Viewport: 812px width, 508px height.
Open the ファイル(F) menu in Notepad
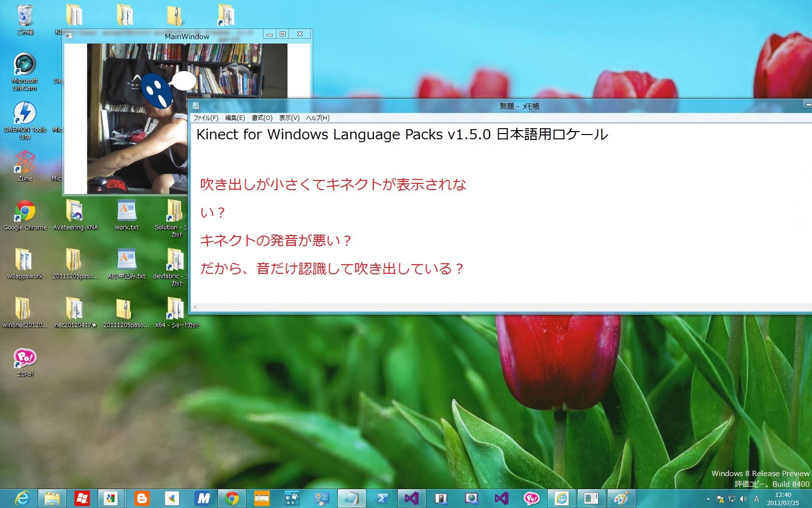tap(206, 118)
